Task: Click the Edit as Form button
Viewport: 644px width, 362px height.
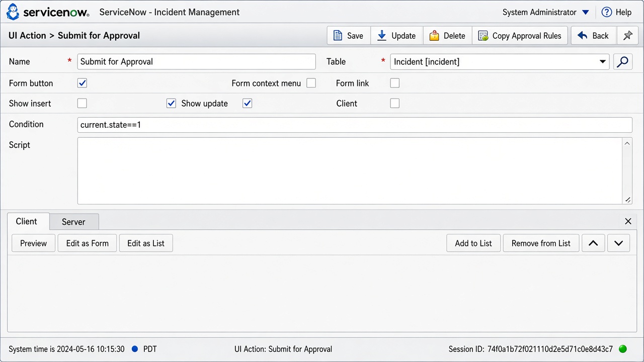Action: [x=88, y=243]
